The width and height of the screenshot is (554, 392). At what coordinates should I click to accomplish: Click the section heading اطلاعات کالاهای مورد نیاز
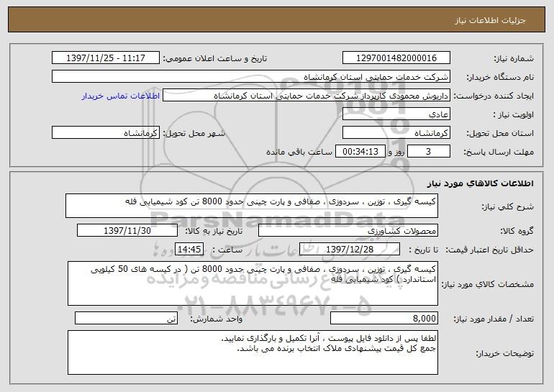click(x=480, y=183)
